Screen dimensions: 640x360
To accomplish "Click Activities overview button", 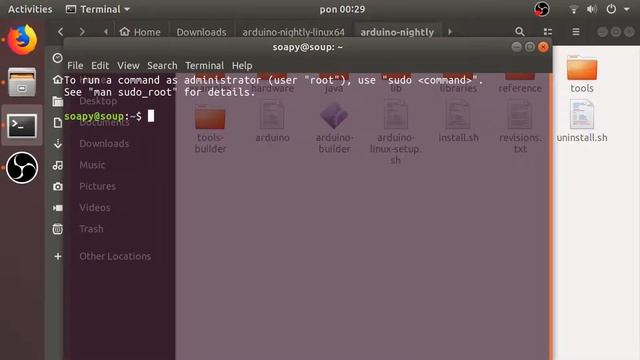I will click(30, 9).
